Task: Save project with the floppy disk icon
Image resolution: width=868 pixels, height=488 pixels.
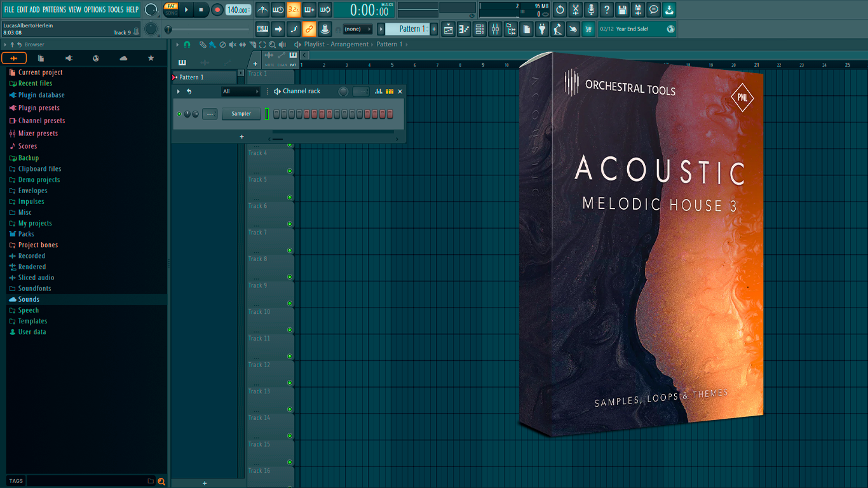Action: coord(622,10)
